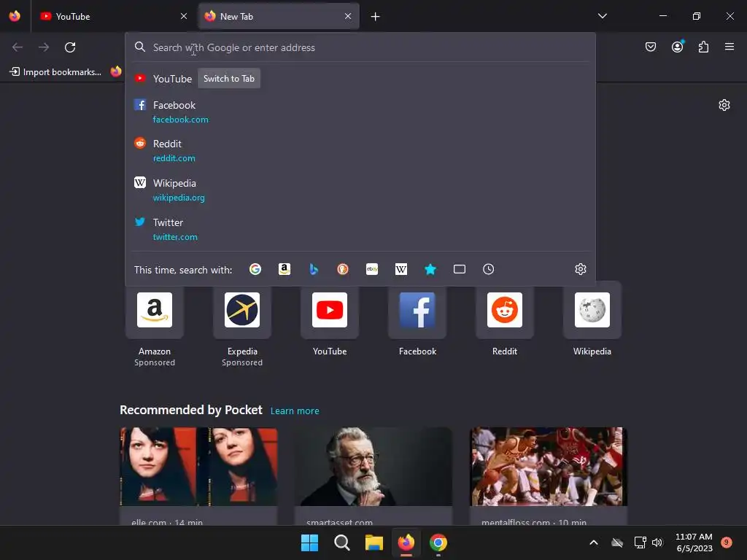Search this time with Bing icon
The width and height of the screenshot is (747, 560).
click(314, 269)
